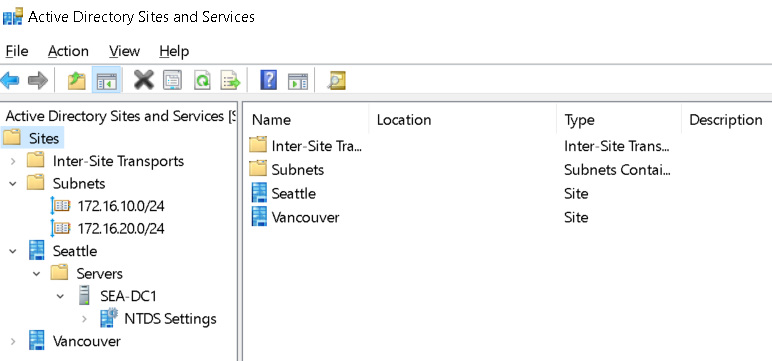Open Properties from the toolbar
The height and width of the screenshot is (361, 772).
click(x=172, y=80)
